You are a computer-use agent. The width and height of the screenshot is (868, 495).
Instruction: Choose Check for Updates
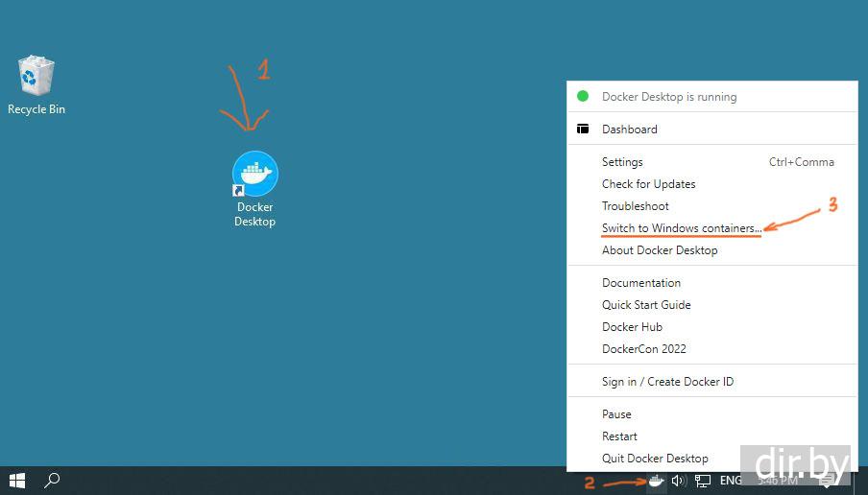point(712,184)
